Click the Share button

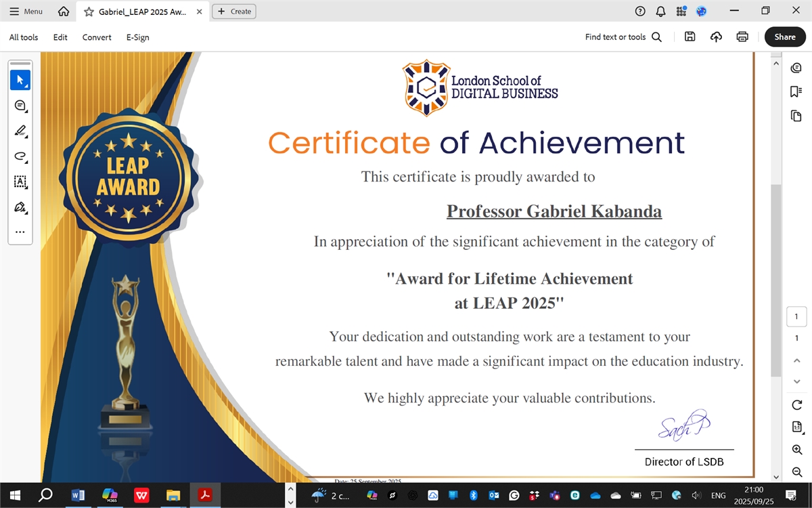click(785, 37)
